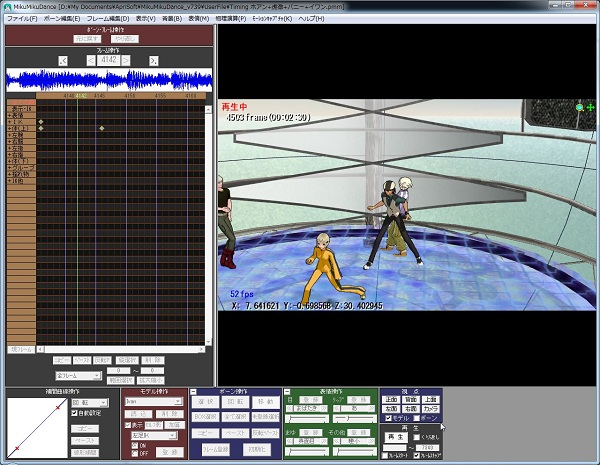Expand the 体(上) track group
Viewport: 600px width, 465px height.
click(x=10, y=128)
